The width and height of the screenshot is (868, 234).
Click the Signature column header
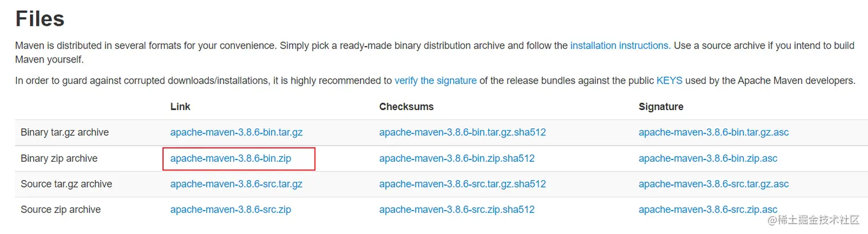click(661, 107)
